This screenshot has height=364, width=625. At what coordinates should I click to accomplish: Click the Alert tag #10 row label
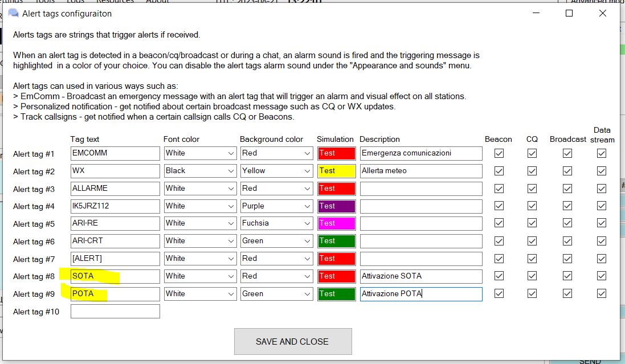36,312
